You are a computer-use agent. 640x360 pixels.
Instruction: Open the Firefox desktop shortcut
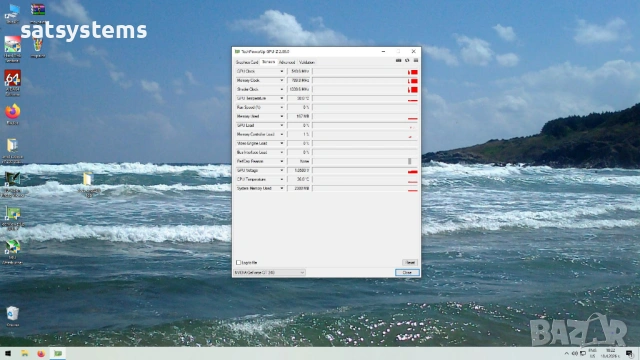click(12, 114)
